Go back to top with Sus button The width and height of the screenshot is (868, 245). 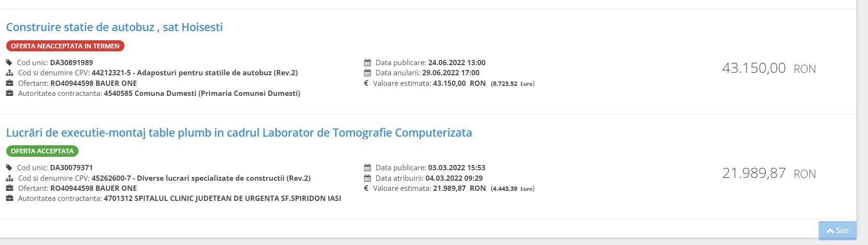[837, 230]
